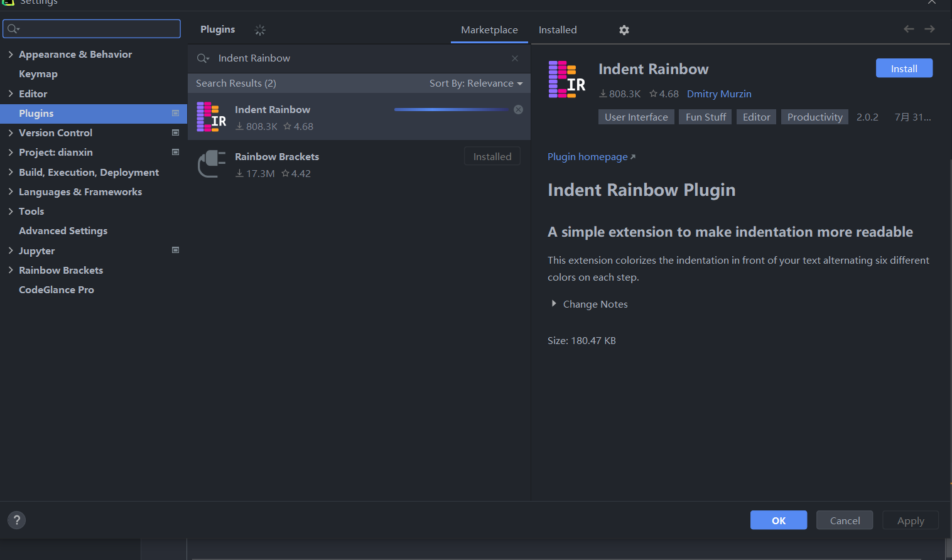Expand Build, Execution, Deployment node

11,172
